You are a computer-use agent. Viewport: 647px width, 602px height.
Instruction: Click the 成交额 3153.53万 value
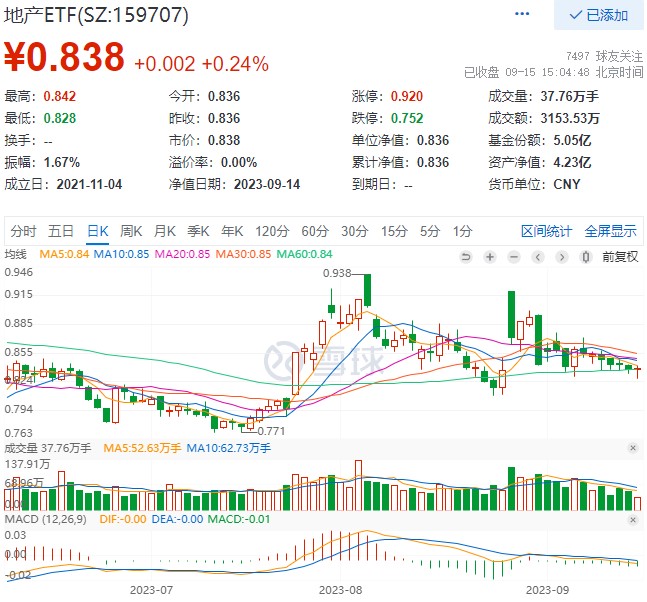570,118
